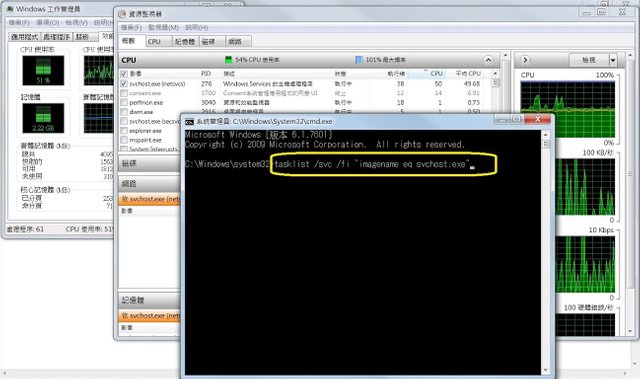Click the green 54% CPU usage indicator icon

(229, 60)
